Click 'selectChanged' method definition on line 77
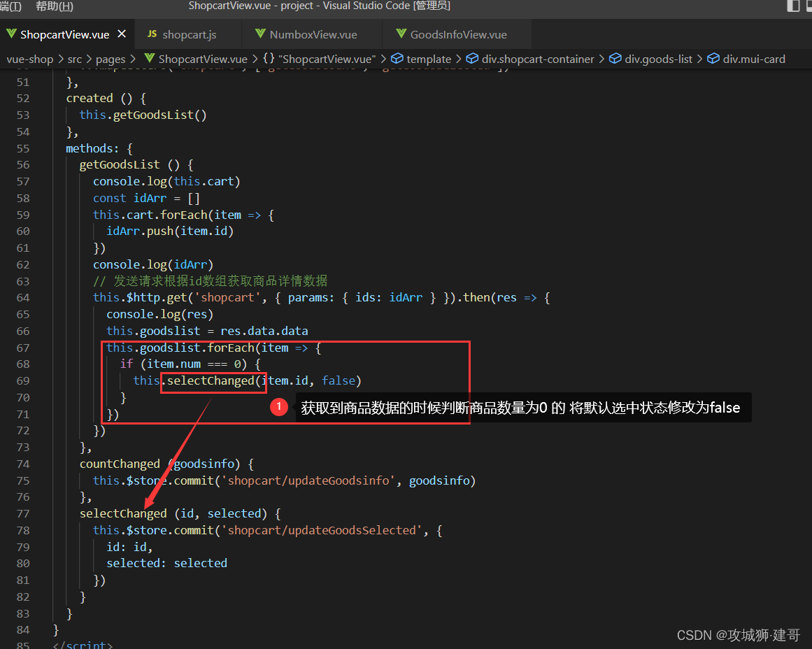Viewport: 812px width, 649px height. pos(123,514)
